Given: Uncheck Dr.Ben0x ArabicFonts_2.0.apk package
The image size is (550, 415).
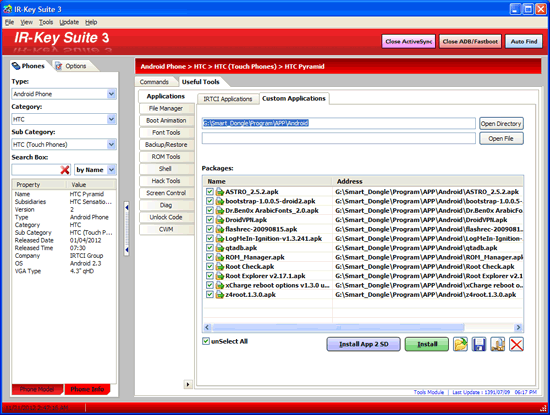Looking at the screenshot, I should pos(210,210).
